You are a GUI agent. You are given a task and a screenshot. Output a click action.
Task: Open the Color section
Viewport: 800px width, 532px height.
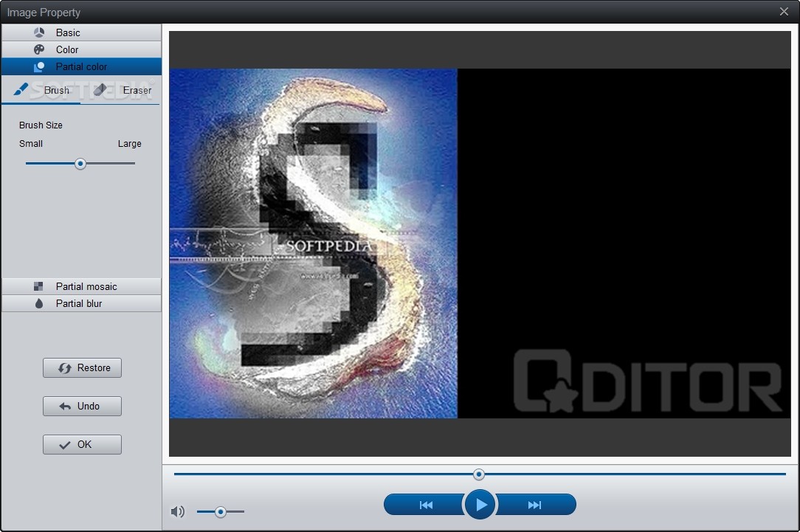[x=81, y=49]
